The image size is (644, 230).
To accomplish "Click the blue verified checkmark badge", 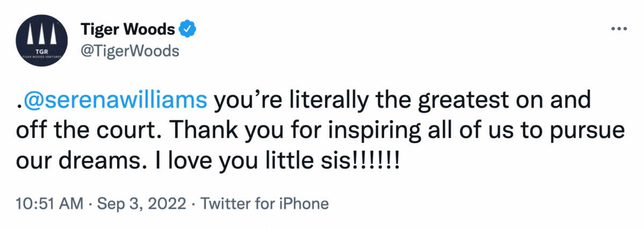I will pyautogui.click(x=186, y=30).
